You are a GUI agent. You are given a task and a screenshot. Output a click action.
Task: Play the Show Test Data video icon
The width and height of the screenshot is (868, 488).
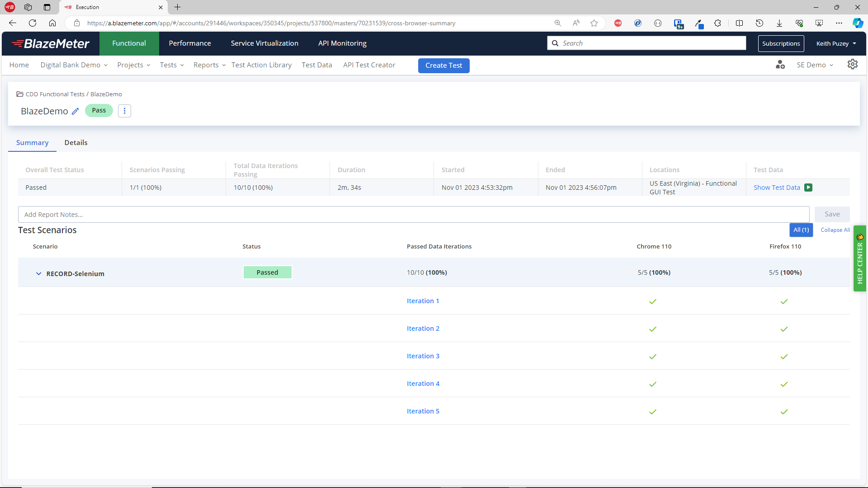tap(809, 187)
